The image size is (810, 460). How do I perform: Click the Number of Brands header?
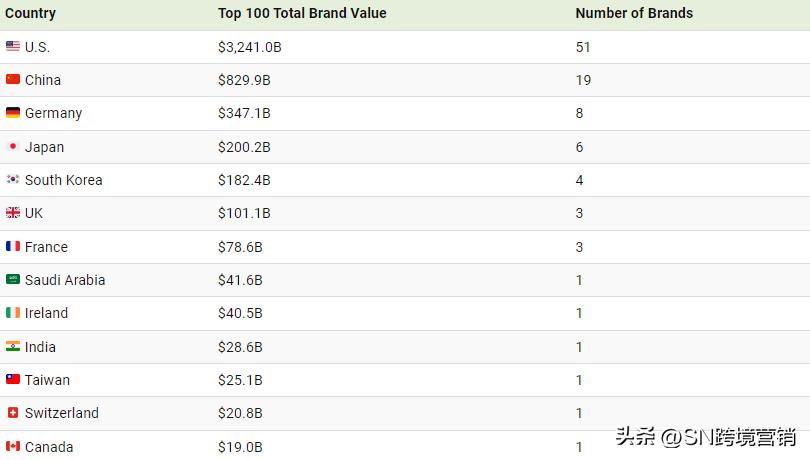(x=634, y=13)
